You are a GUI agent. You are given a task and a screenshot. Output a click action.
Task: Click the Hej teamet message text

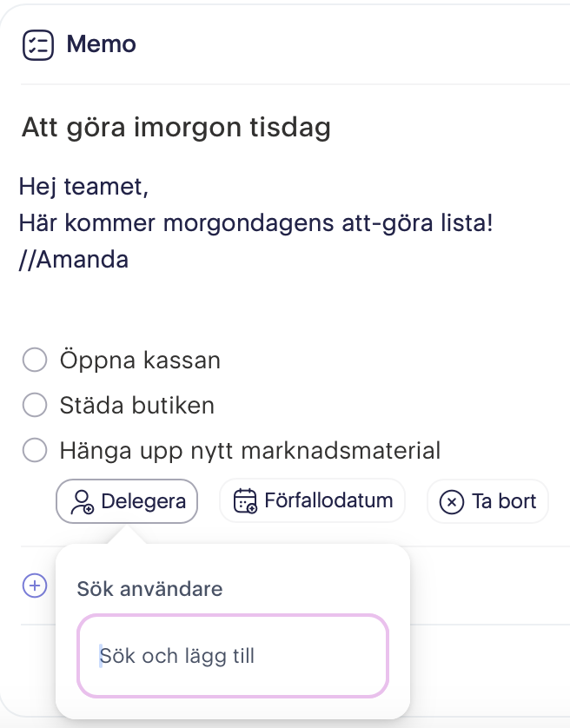coord(83,187)
